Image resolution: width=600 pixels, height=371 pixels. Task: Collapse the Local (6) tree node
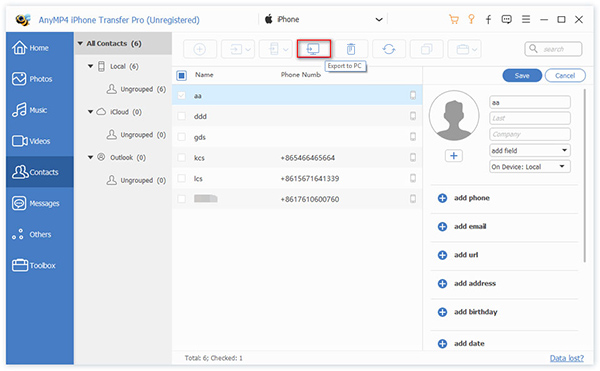coord(91,66)
